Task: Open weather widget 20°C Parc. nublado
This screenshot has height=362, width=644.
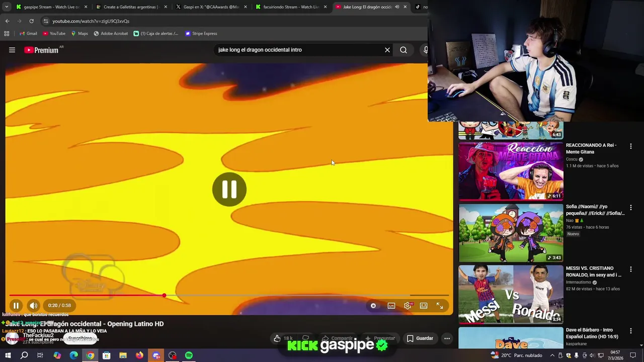Action: [517, 355]
